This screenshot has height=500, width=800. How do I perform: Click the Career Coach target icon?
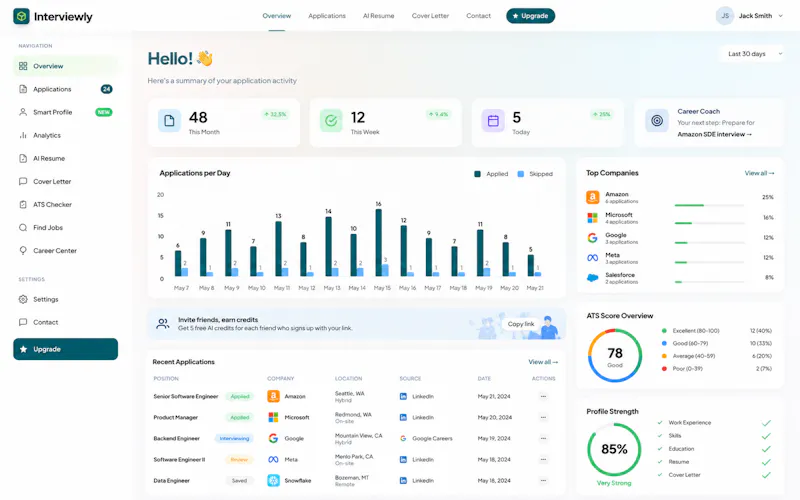[x=657, y=121]
